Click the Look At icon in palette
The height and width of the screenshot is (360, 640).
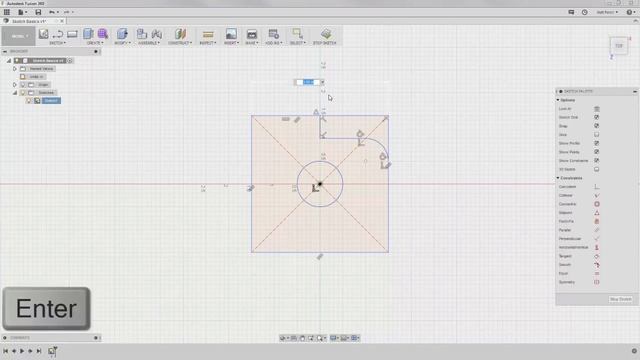coord(597,109)
